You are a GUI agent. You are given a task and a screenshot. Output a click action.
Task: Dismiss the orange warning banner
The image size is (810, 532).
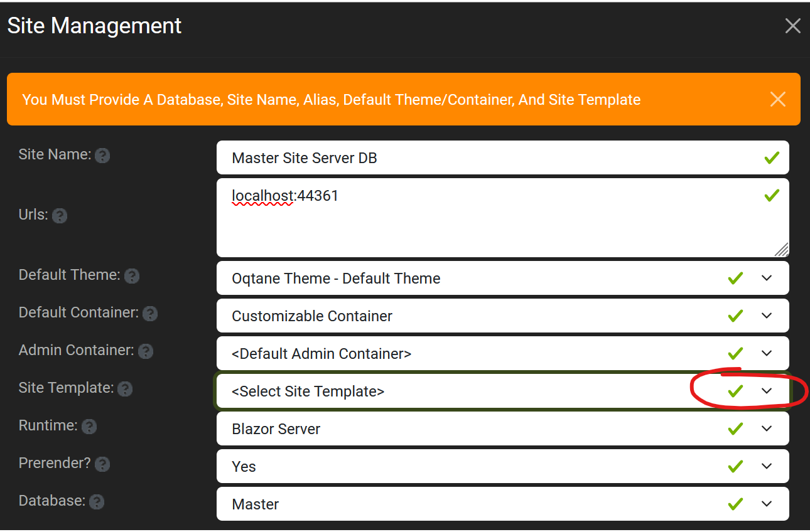[778, 99]
